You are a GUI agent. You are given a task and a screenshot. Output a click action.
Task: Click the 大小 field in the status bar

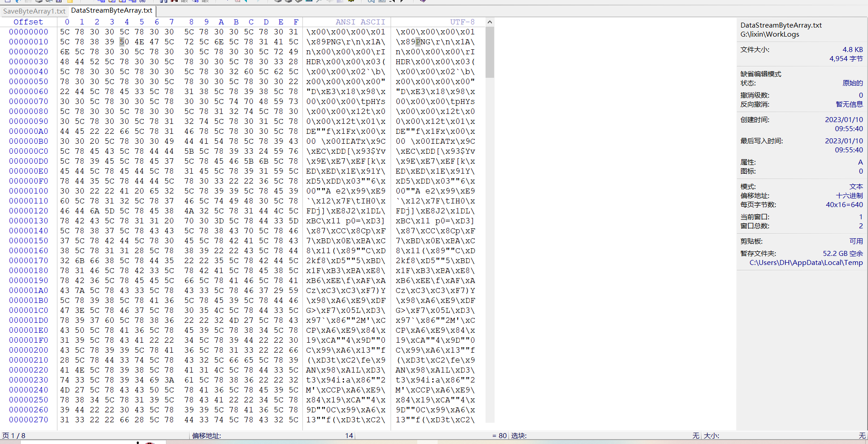tap(711, 435)
